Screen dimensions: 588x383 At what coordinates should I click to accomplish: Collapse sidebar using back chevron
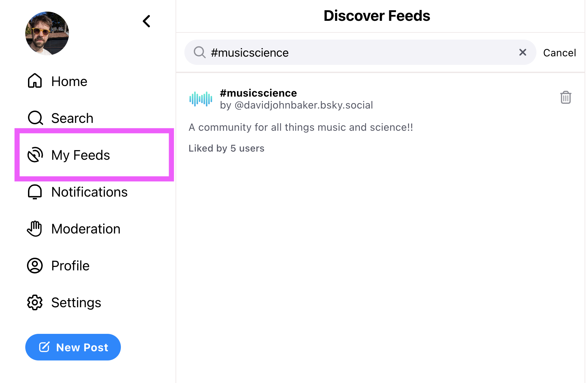146,21
